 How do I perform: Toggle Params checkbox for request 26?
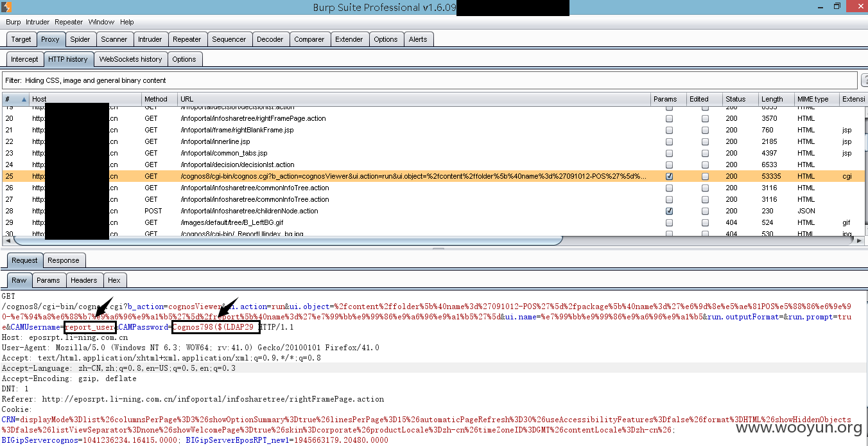tap(670, 188)
